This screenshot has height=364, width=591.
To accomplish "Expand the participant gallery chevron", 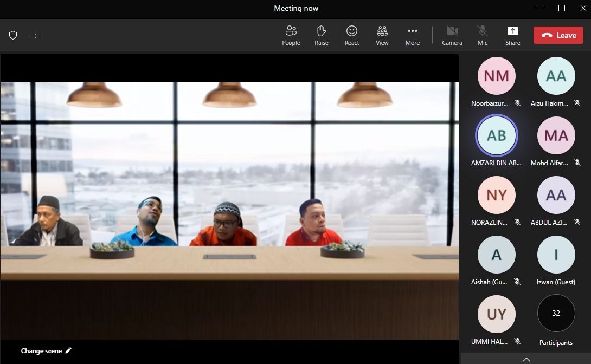I will tap(526, 359).
